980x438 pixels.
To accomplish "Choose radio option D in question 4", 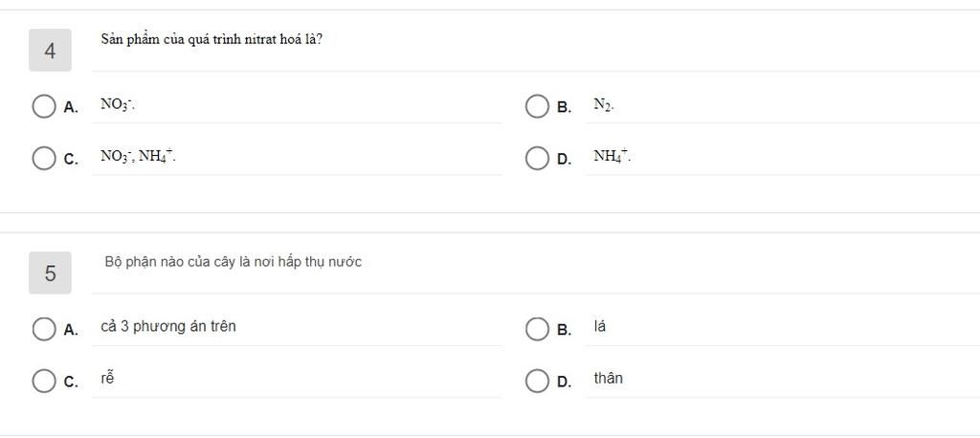I will pyautogui.click(x=537, y=158).
